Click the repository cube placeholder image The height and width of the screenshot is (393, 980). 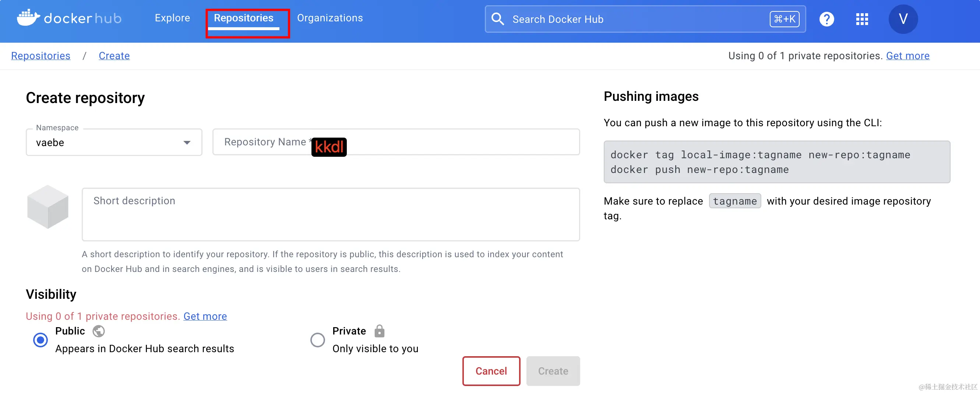(x=47, y=206)
